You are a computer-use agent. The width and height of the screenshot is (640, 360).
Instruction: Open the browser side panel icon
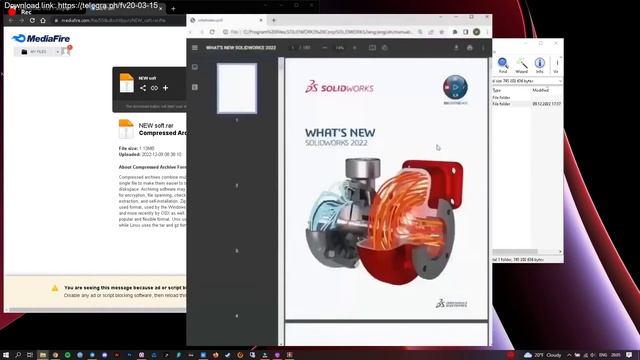[466, 32]
